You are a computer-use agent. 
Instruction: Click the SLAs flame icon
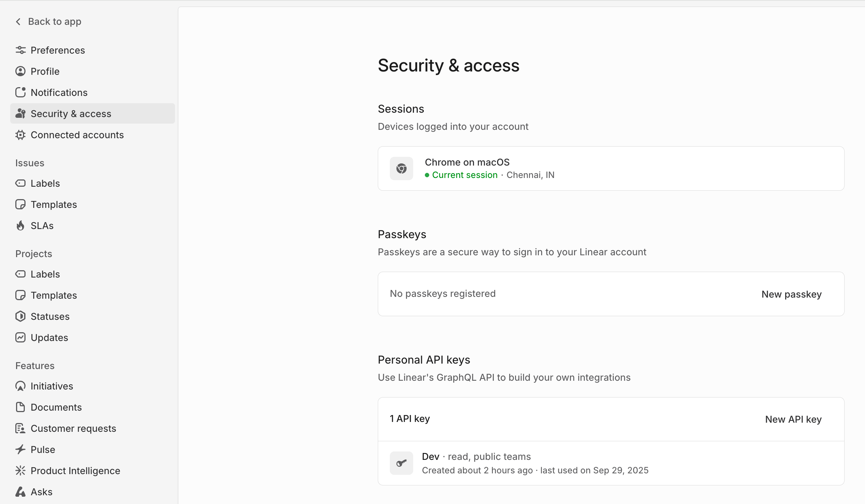(x=20, y=226)
